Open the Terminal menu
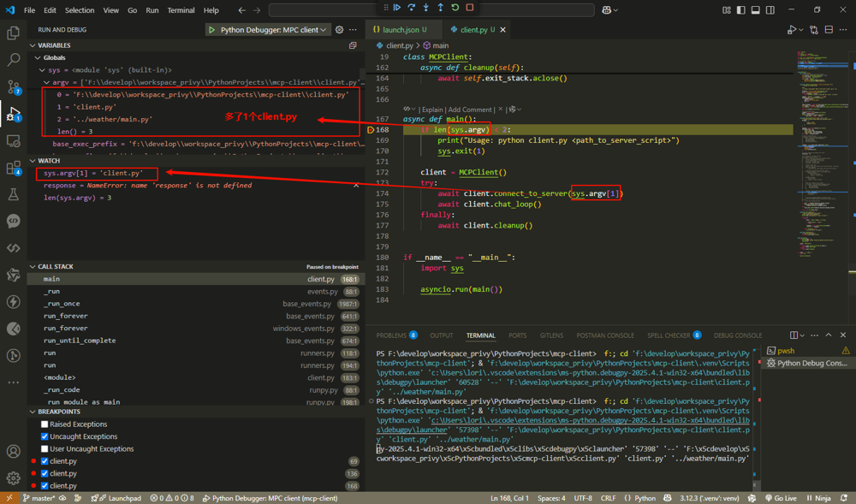This screenshot has height=504, width=856. click(181, 10)
